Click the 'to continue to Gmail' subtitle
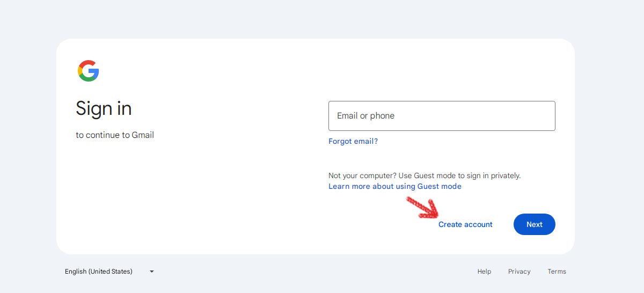This screenshot has width=644, height=293. [115, 135]
